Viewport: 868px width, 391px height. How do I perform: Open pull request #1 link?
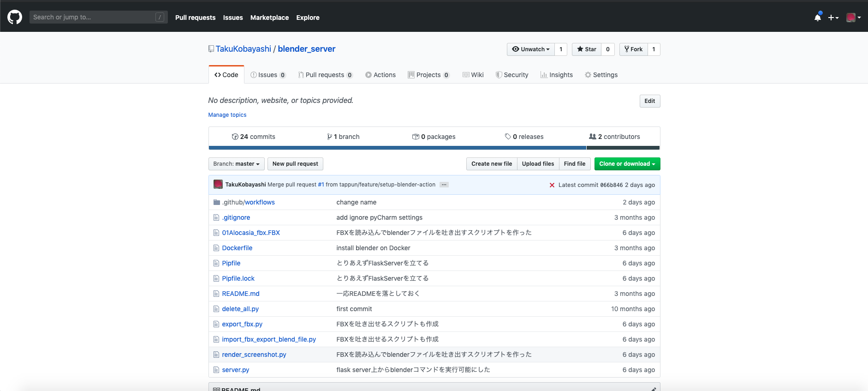point(321,185)
